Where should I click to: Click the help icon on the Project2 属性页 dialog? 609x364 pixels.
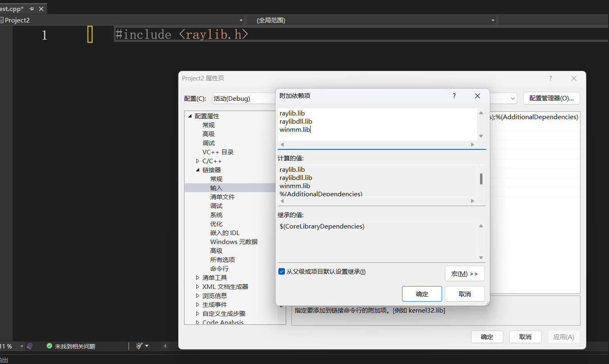tap(550, 78)
